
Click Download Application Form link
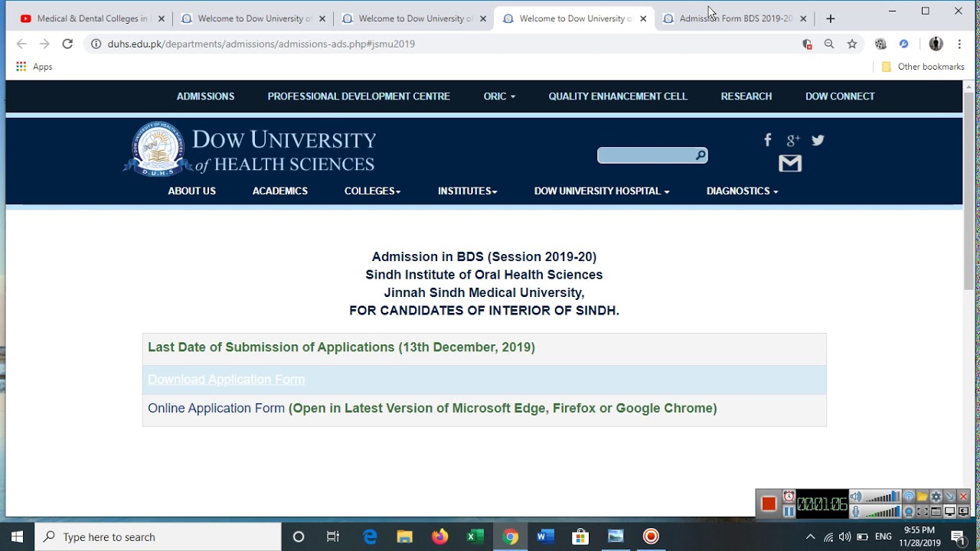tap(226, 380)
